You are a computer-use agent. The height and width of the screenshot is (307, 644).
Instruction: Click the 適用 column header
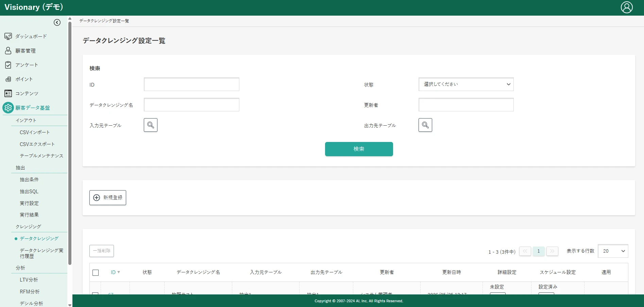tap(606, 272)
